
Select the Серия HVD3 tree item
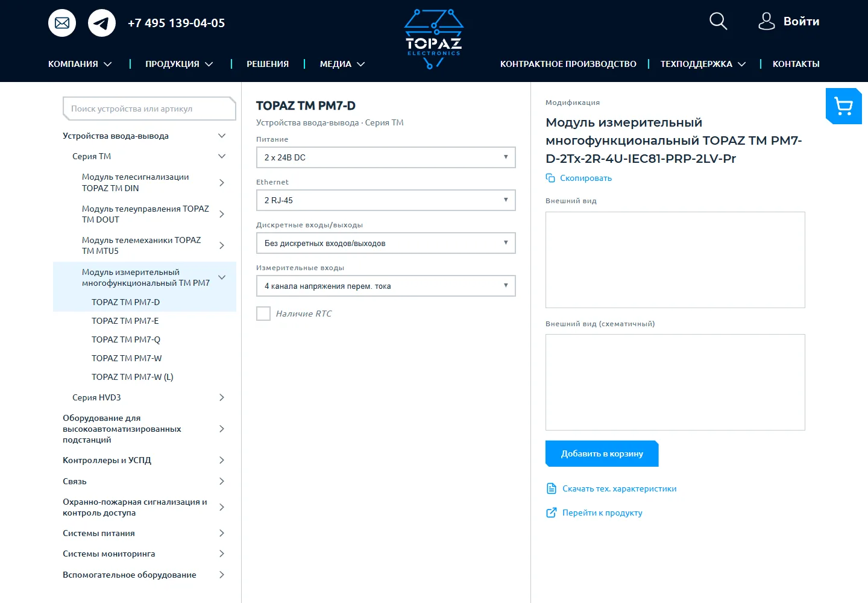[x=96, y=397]
